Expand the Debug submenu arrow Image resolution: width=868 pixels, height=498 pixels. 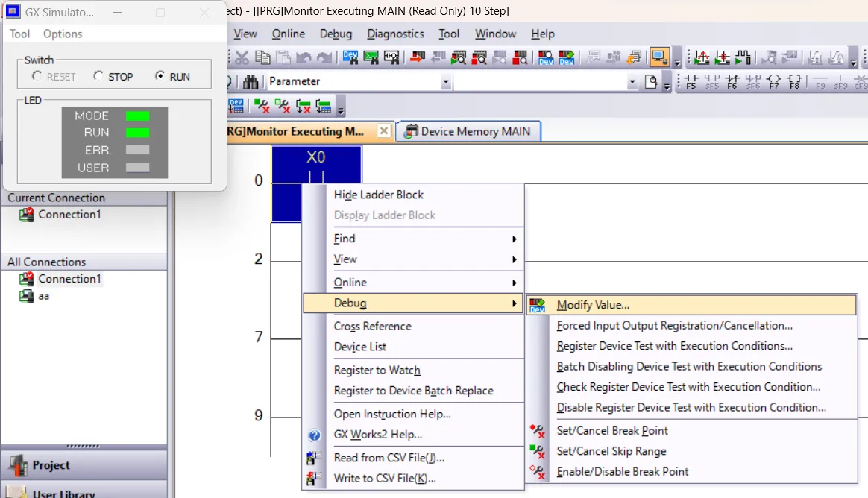tap(514, 303)
